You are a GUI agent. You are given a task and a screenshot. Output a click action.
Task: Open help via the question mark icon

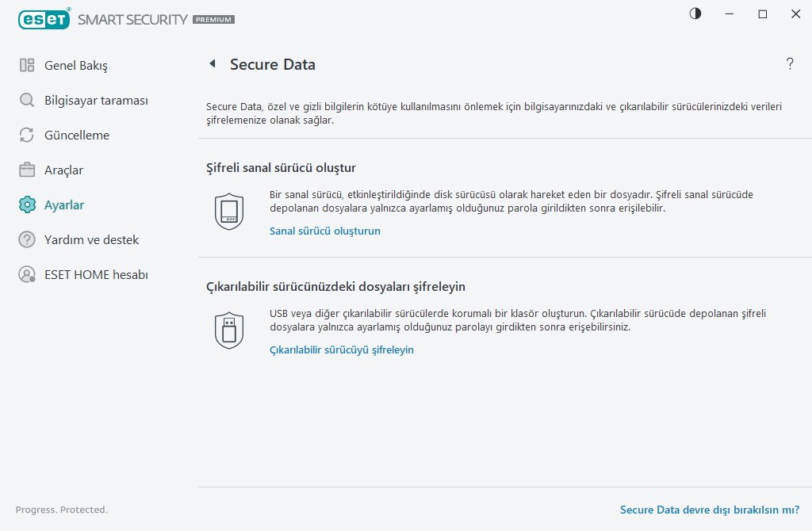coord(790,64)
